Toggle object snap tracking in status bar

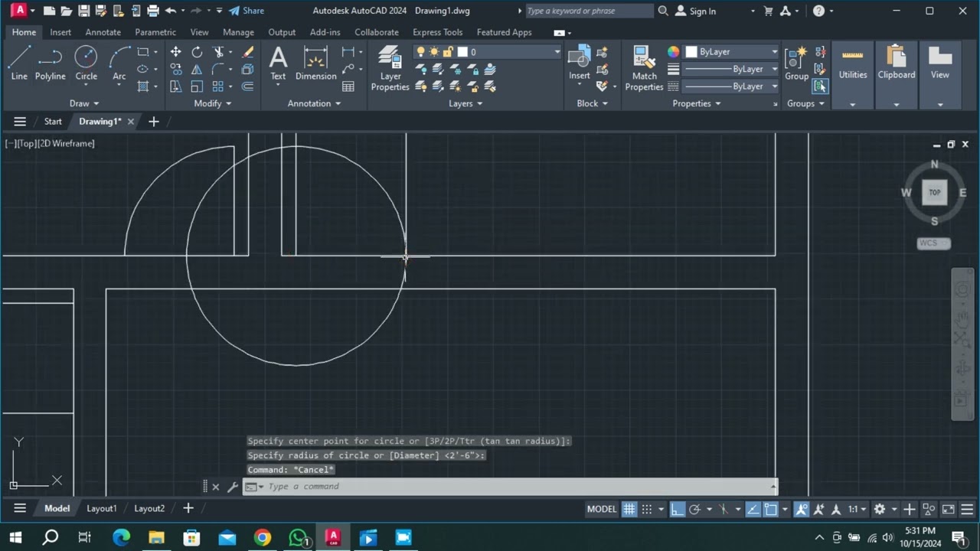(753, 509)
